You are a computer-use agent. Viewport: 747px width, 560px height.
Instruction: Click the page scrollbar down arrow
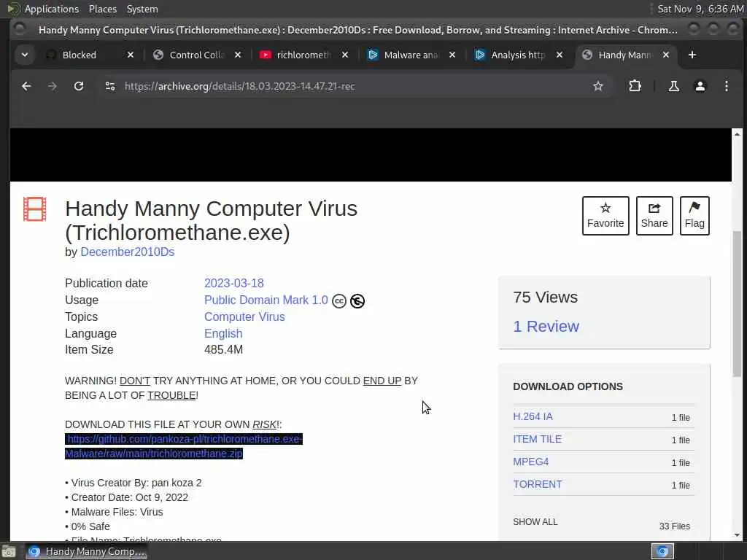pyautogui.click(x=737, y=535)
